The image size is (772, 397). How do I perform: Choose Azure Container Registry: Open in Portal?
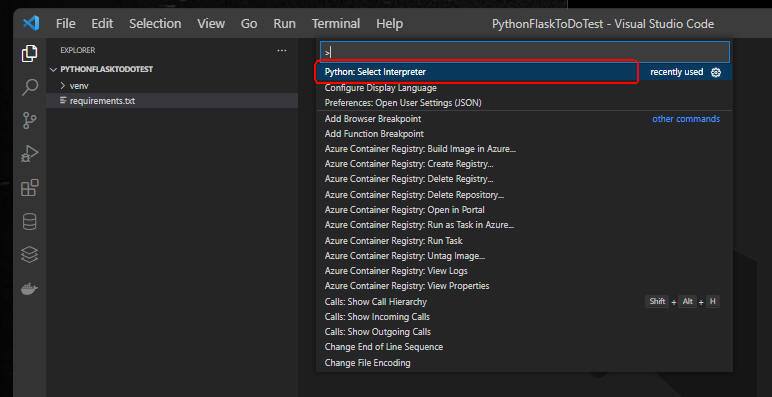click(524, 210)
